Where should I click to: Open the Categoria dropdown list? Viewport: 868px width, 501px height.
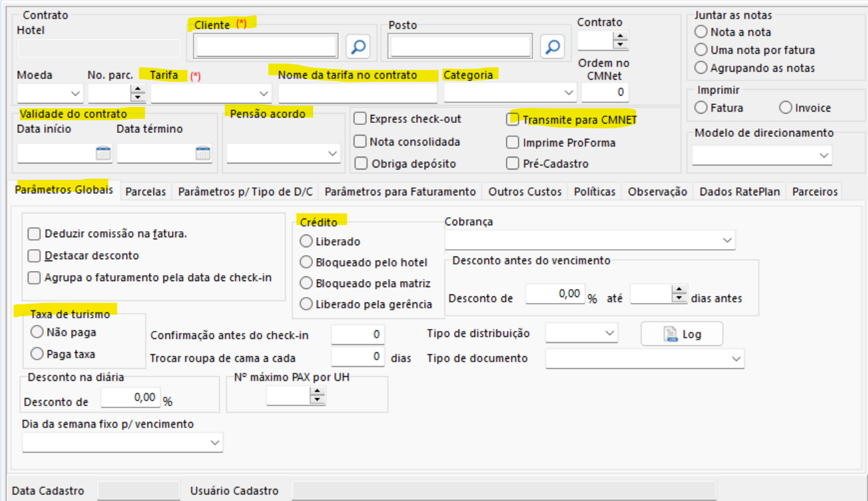[568, 93]
